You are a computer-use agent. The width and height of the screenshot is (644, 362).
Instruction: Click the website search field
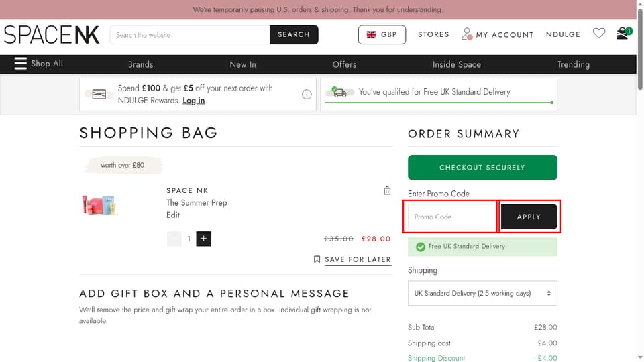point(190,34)
